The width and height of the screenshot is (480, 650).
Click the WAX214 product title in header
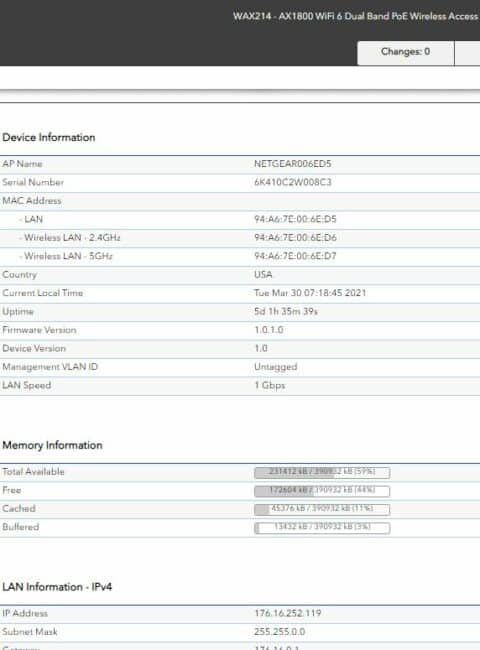pos(356,16)
